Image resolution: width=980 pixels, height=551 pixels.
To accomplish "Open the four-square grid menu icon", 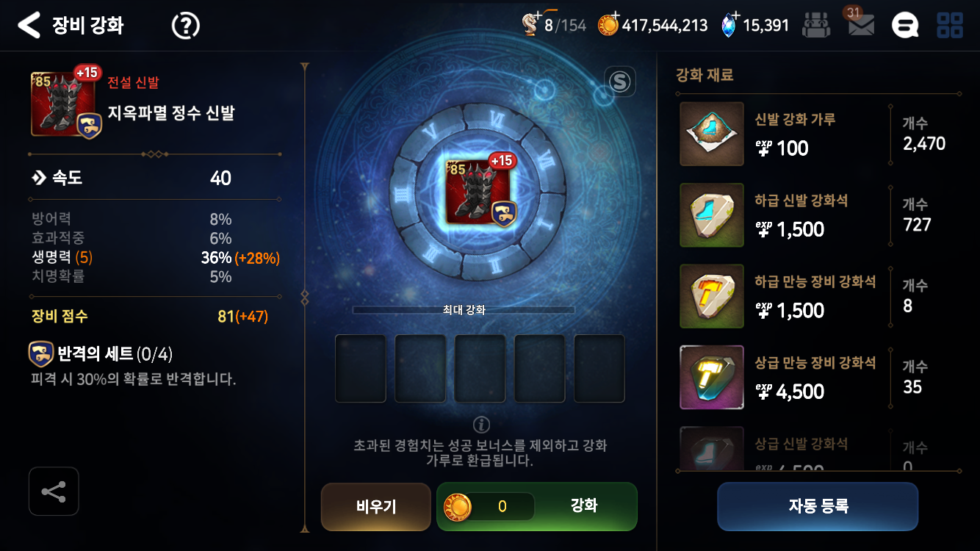I will [950, 26].
